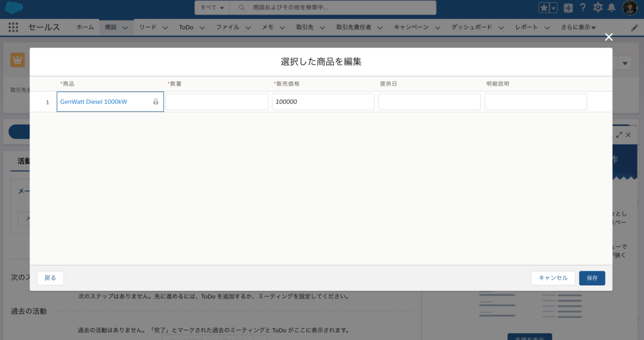Select the 商談 tab
This screenshot has width=644, height=340.
pyautogui.click(x=111, y=27)
